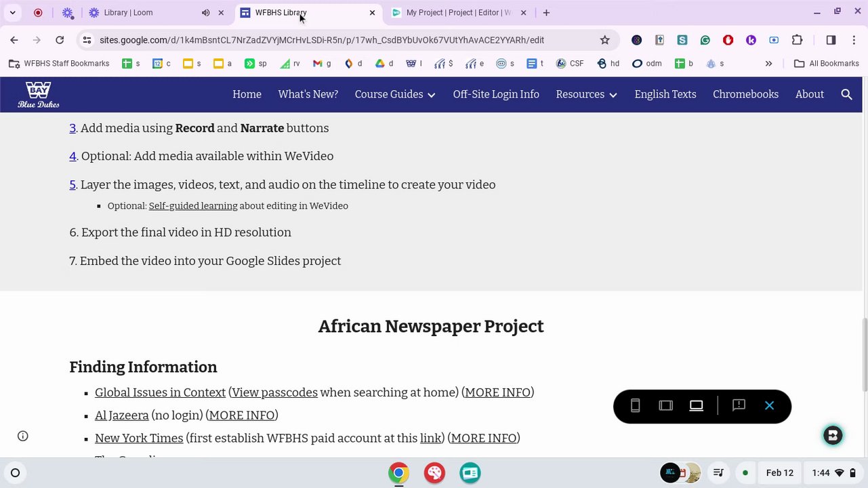Show more bookmarks with the double chevron

(768, 64)
